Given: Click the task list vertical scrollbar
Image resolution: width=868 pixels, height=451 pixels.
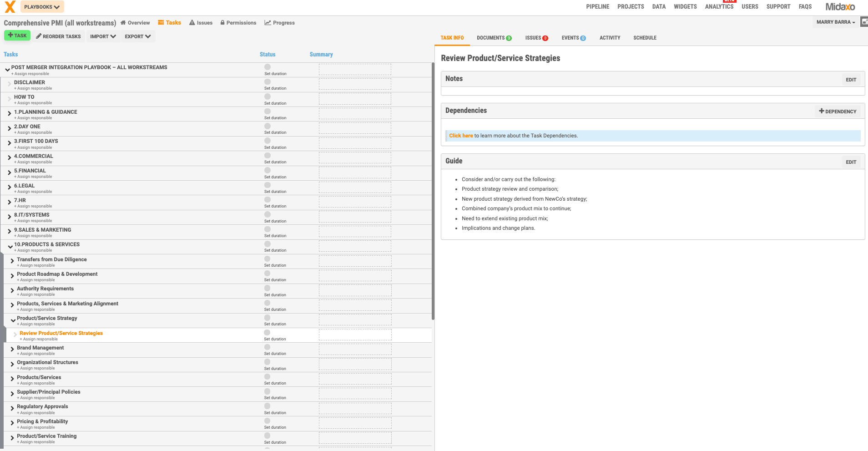Looking at the screenshot, I should coord(433,191).
